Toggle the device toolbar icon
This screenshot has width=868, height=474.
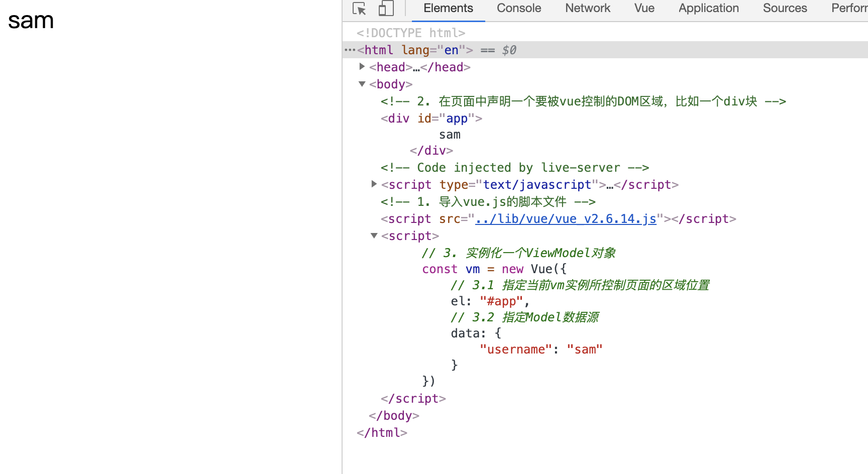point(386,9)
